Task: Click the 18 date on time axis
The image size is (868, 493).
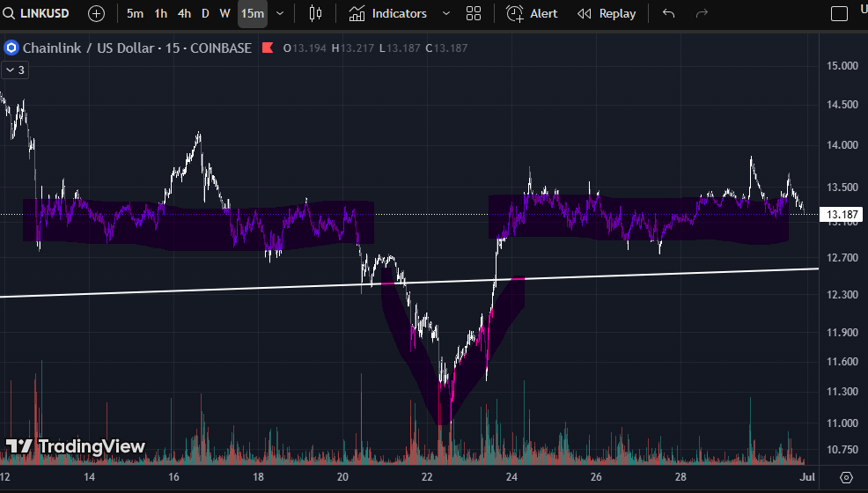Action: [258, 477]
